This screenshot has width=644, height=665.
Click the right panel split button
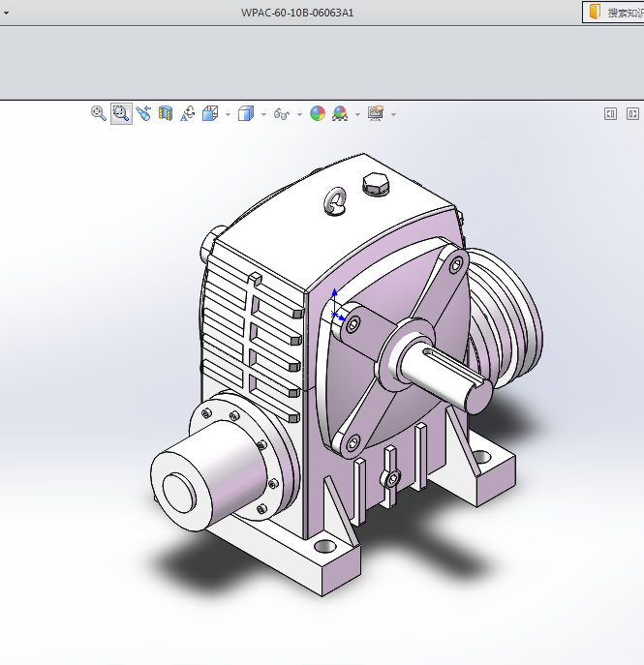(x=632, y=113)
